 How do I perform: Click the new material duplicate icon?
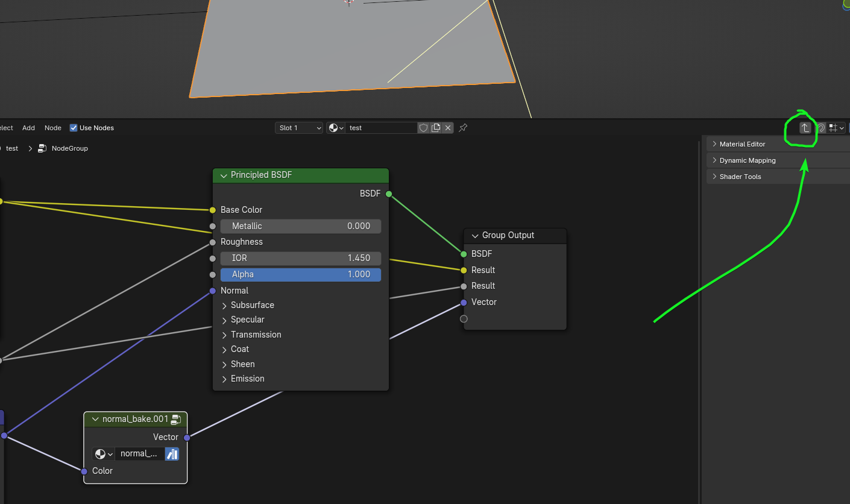coord(435,128)
